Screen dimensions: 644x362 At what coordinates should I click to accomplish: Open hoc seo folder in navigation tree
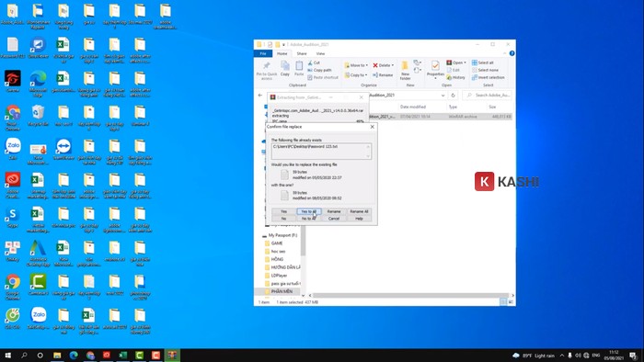(278, 252)
